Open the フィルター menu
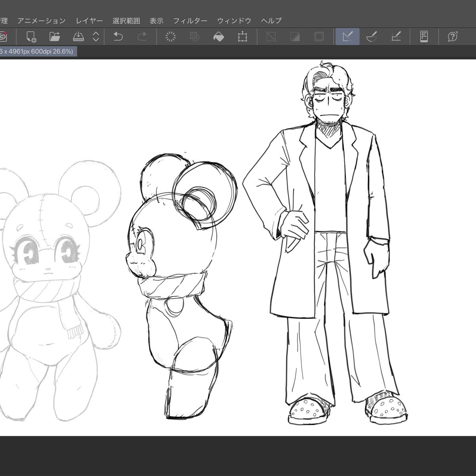 190,21
